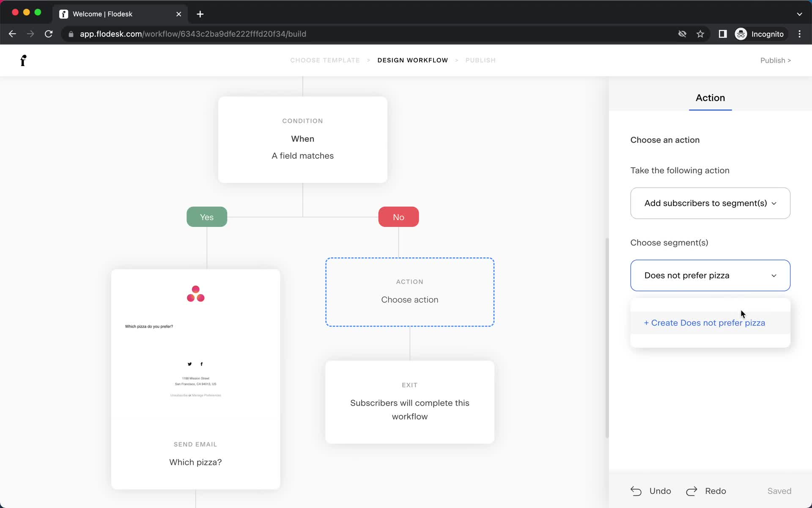Click the Yes condition branch node
The height and width of the screenshot is (508, 812).
click(x=206, y=217)
